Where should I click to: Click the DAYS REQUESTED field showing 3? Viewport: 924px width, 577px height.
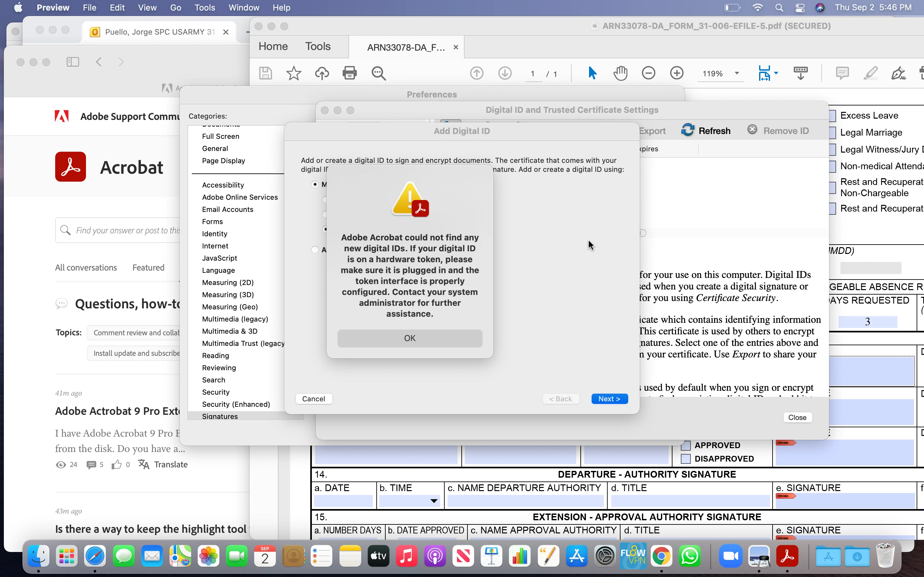pyautogui.click(x=868, y=322)
